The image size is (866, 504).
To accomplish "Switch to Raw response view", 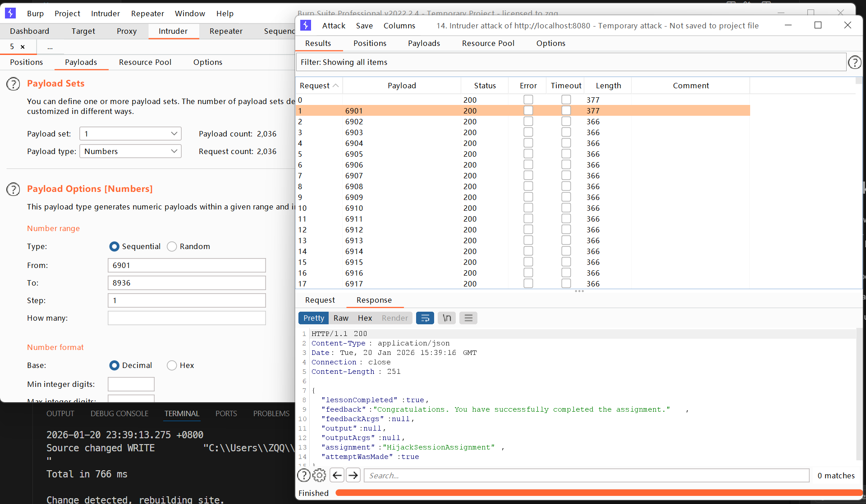I will click(x=341, y=318).
